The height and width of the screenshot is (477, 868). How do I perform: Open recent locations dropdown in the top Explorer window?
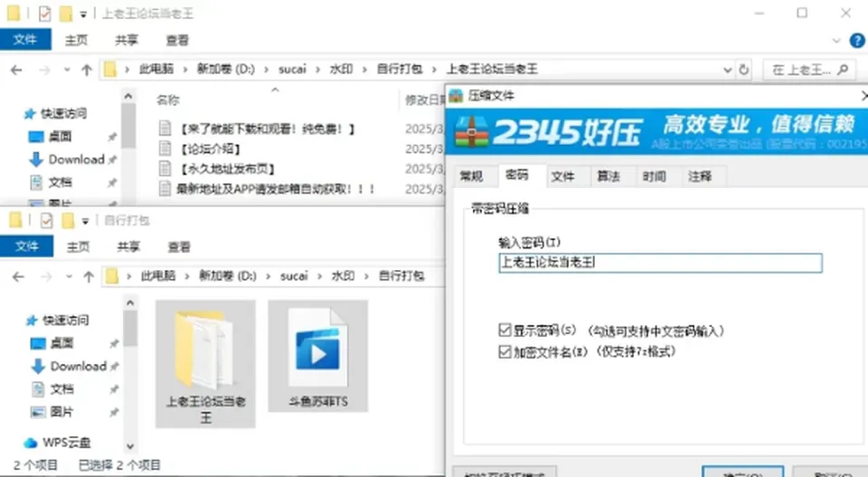pos(67,70)
